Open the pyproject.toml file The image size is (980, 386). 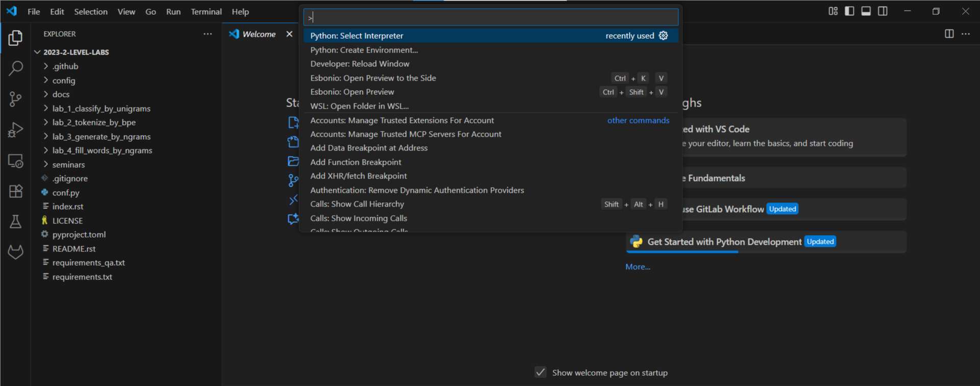tap(79, 235)
